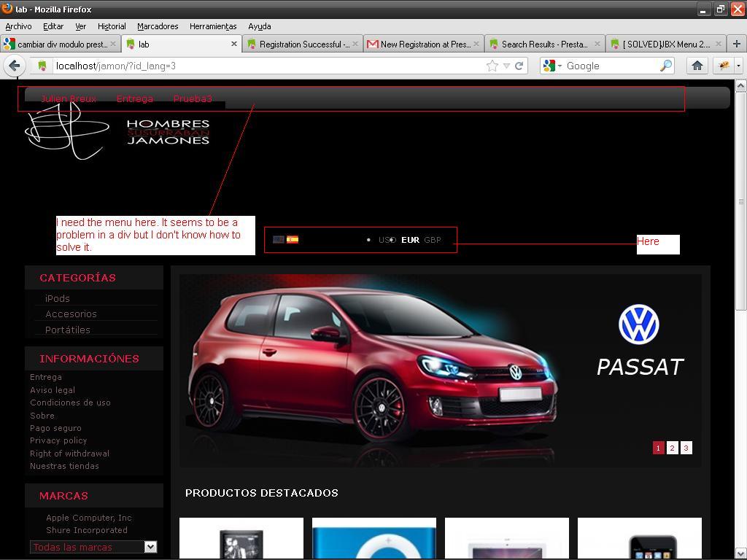Screen dimensions: 747x560
Task: Open 'Aviso legal' information page
Action: (53, 390)
